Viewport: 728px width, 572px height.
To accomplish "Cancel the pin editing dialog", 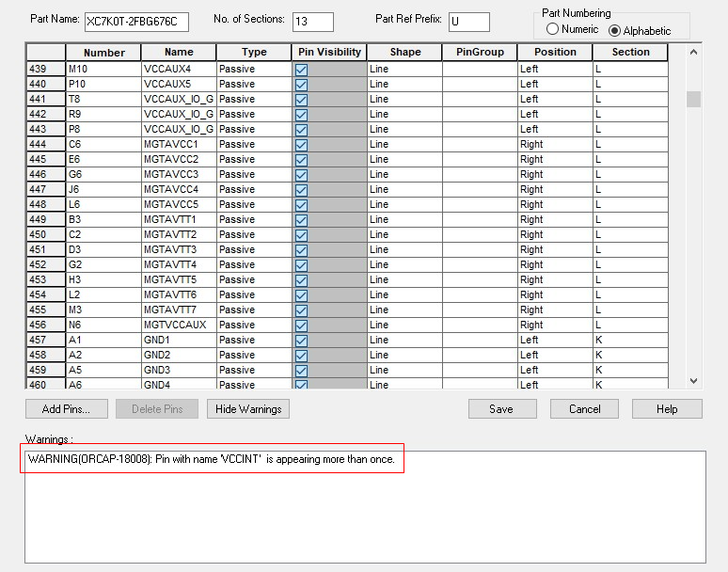I will pos(584,409).
